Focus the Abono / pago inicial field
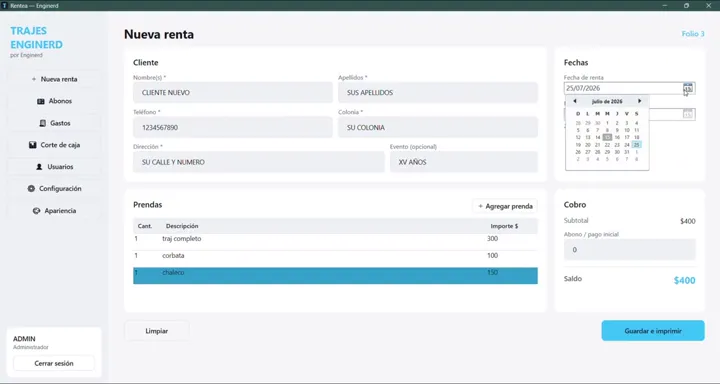Image resolution: width=720 pixels, height=384 pixels. [x=630, y=250]
